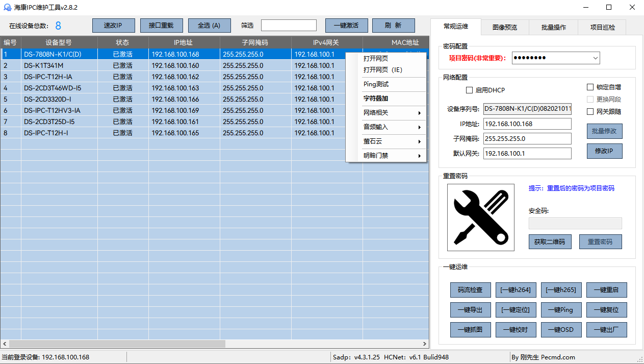
Task: Click the [一键h265] button
Action: 561,290
